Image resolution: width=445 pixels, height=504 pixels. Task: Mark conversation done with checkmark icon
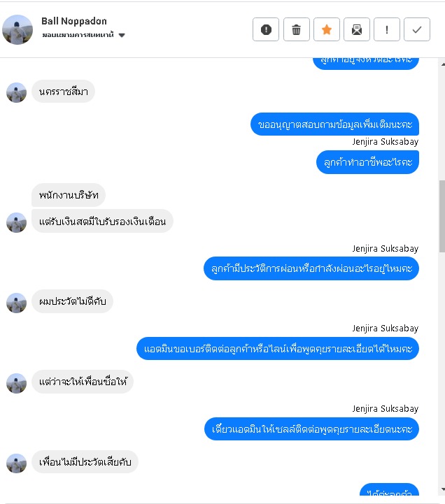click(417, 29)
